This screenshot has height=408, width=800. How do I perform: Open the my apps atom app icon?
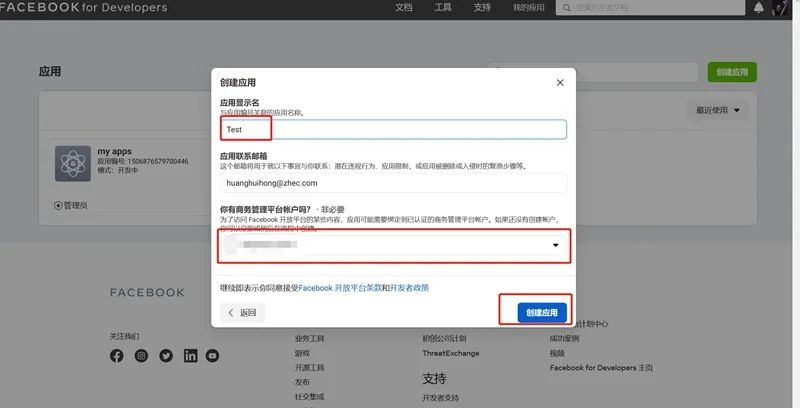pyautogui.click(x=73, y=164)
